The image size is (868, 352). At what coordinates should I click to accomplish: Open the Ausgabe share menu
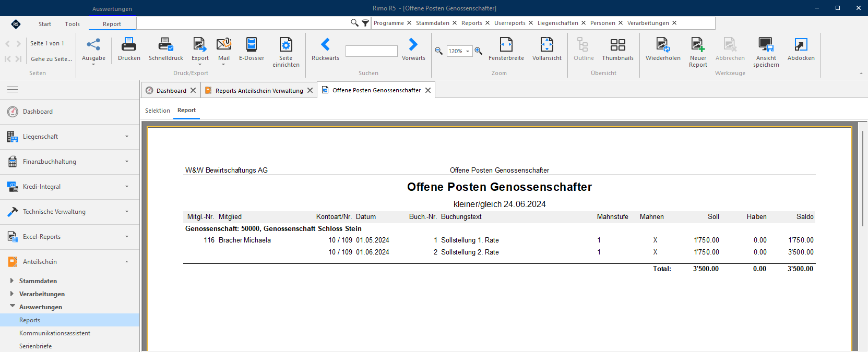tap(93, 51)
